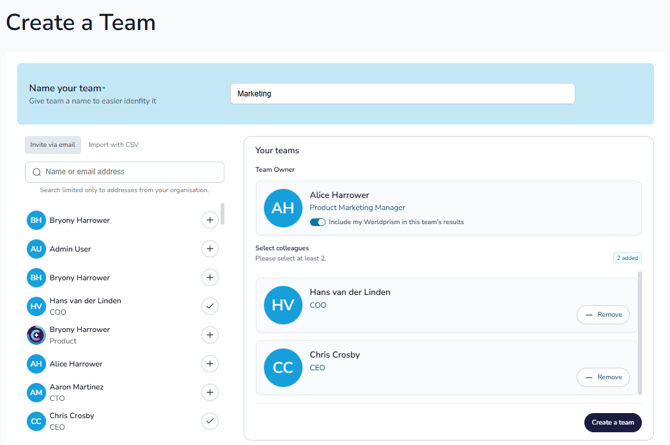This screenshot has height=445, width=670.
Task: Click the small HV avatar in the colleague list
Action: [36, 306]
